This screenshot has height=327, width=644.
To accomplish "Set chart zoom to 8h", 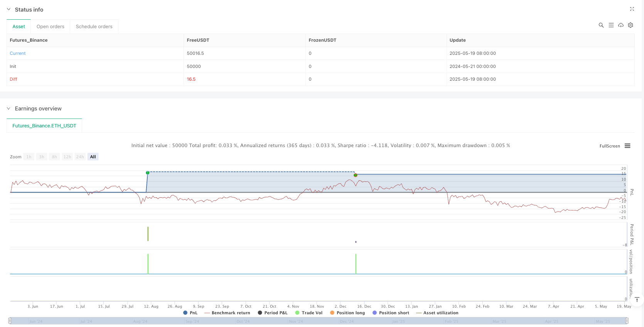I will 54,157.
